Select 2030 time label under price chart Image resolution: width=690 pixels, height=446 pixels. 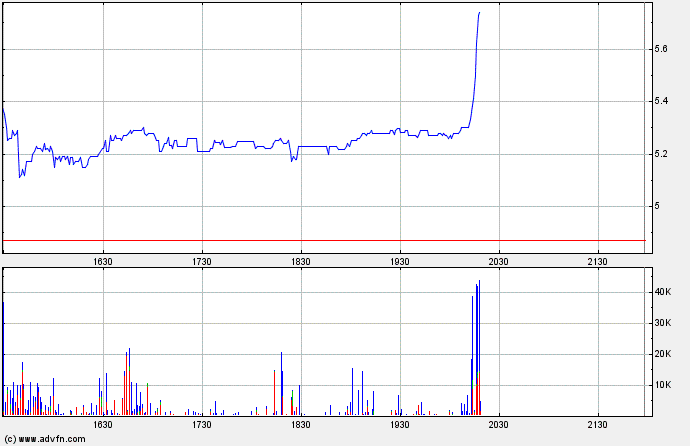click(498, 260)
